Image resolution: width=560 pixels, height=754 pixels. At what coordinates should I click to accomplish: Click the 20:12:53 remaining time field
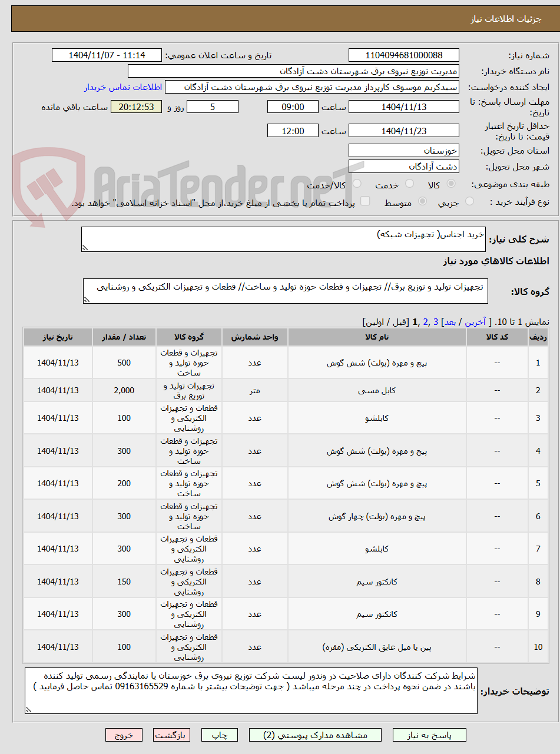(135, 107)
